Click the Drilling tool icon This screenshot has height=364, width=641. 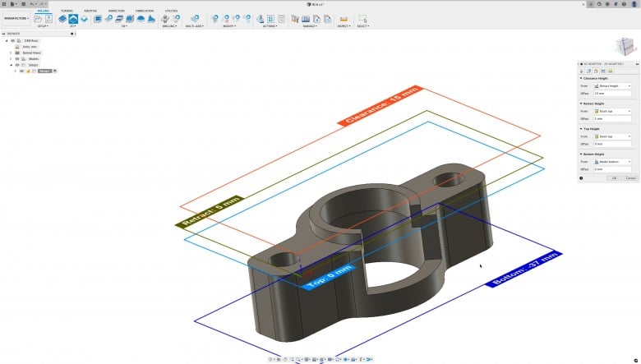(x=167, y=18)
